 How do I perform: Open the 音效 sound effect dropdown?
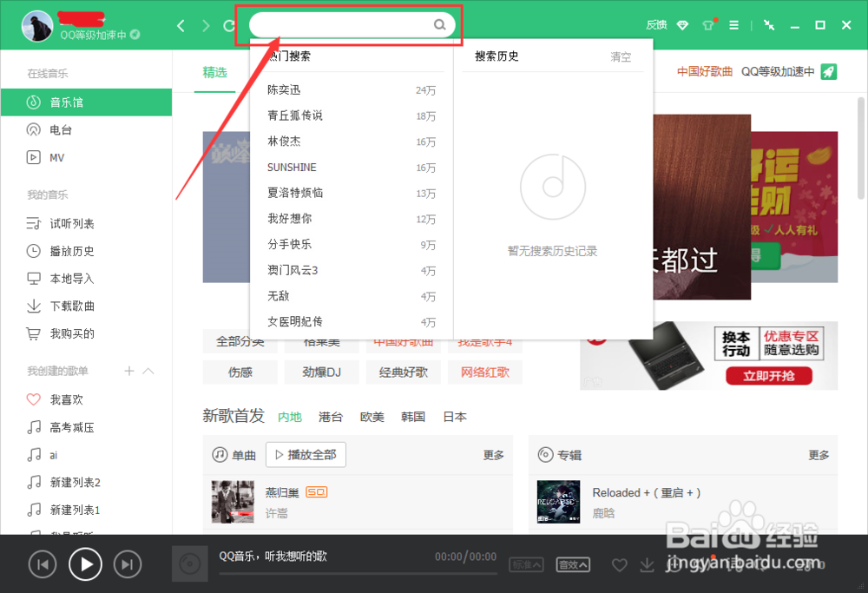(x=572, y=564)
